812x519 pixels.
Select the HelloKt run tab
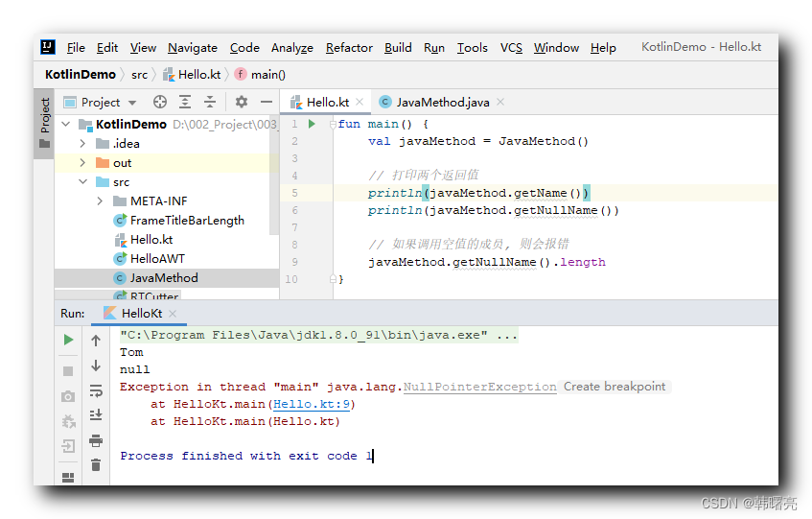(x=141, y=314)
